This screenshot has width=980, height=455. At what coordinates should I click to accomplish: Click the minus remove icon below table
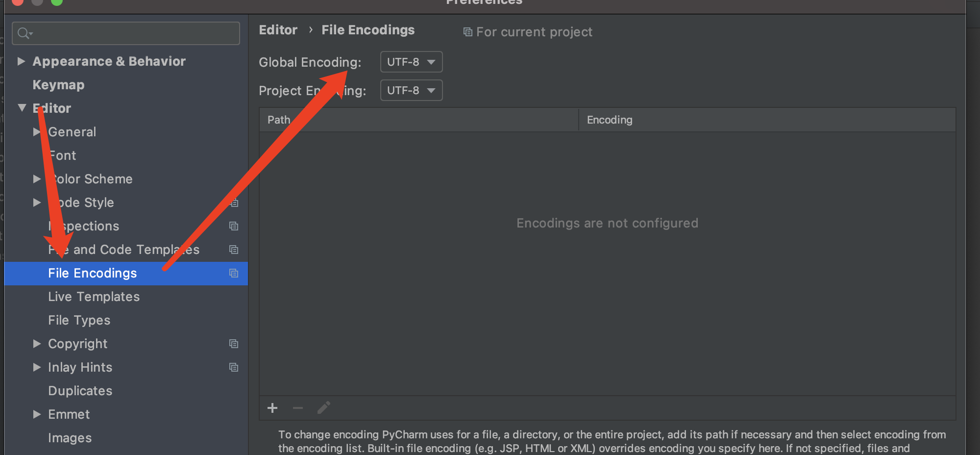tap(298, 408)
